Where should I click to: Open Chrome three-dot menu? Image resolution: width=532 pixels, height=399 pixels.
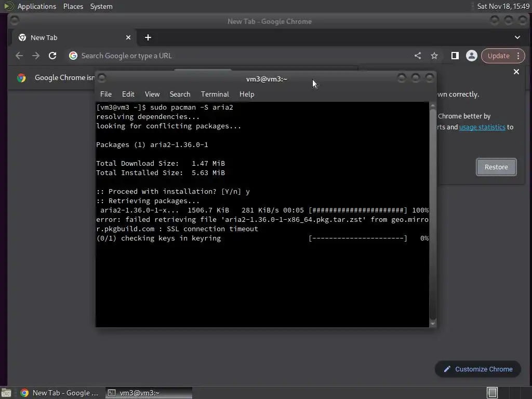pyautogui.click(x=518, y=56)
